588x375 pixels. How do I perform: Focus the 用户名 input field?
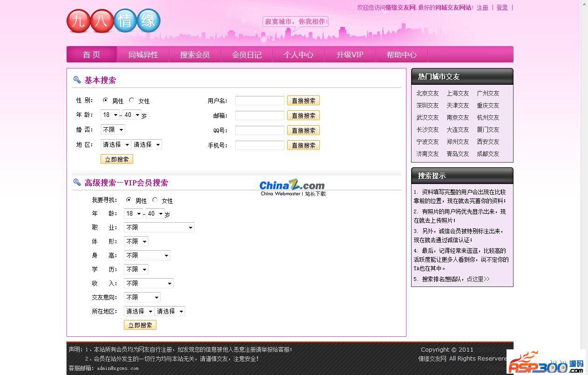tap(260, 101)
